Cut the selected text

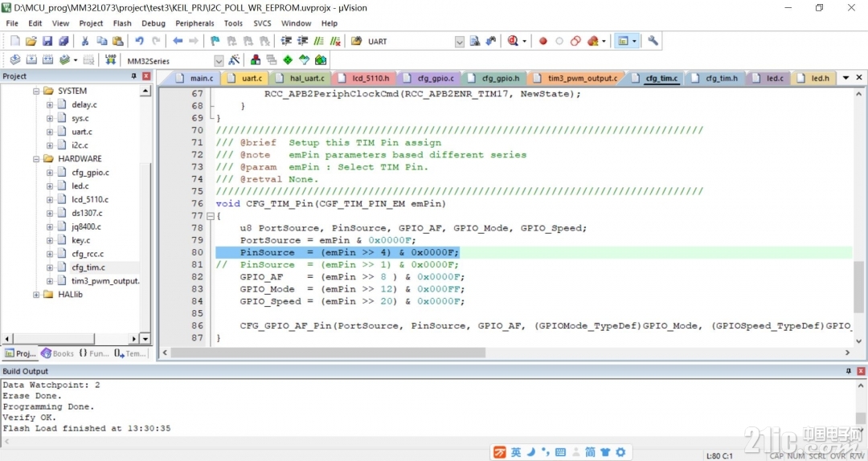[85, 41]
